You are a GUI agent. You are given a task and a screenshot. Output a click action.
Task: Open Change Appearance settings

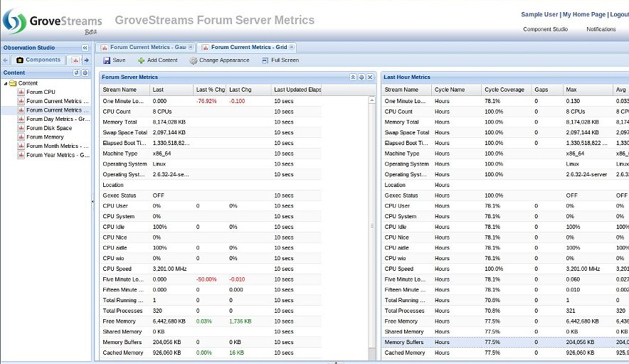tap(219, 60)
